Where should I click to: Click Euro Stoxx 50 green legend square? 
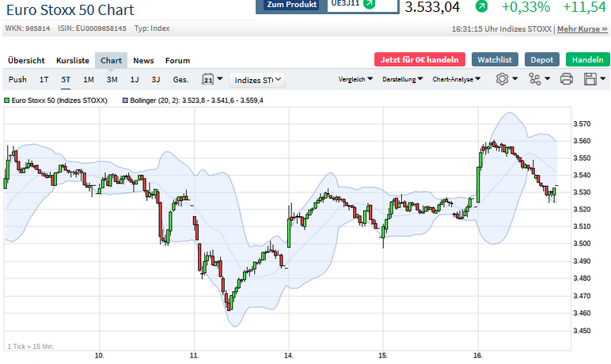(6, 100)
